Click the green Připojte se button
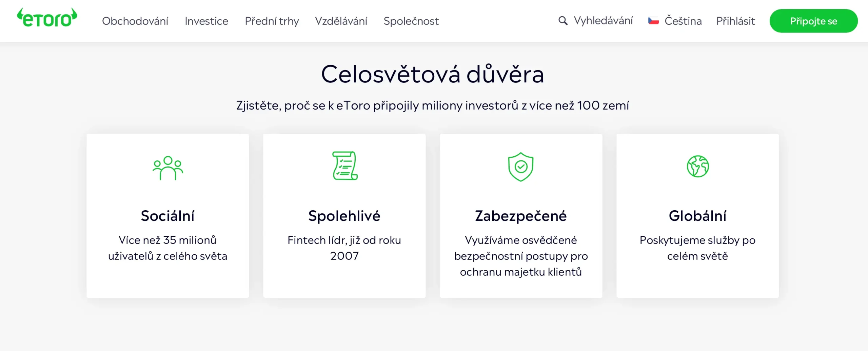 (814, 21)
